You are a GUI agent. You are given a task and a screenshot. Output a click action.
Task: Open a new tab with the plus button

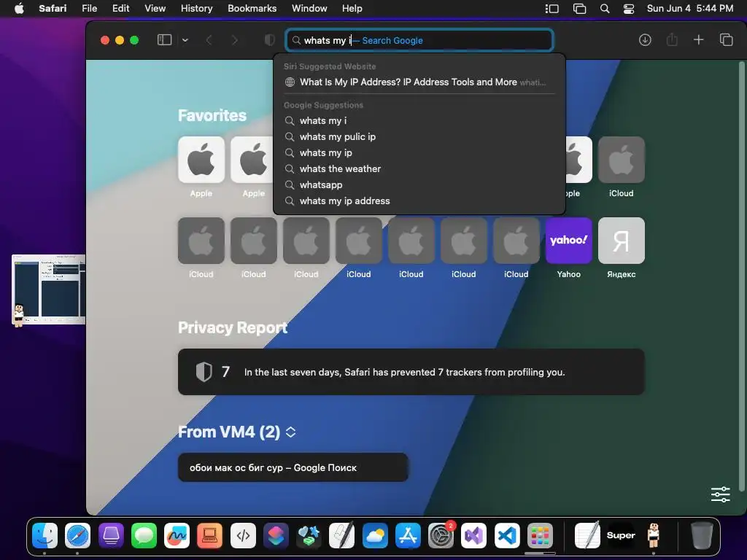pos(698,40)
